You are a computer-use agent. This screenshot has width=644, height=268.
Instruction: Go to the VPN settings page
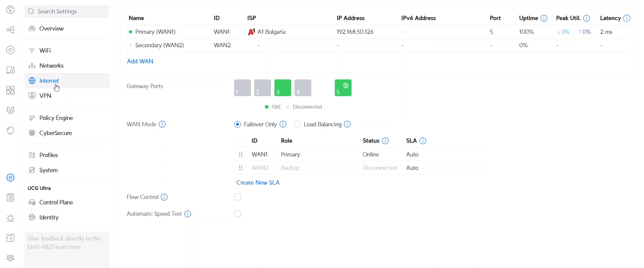click(45, 96)
